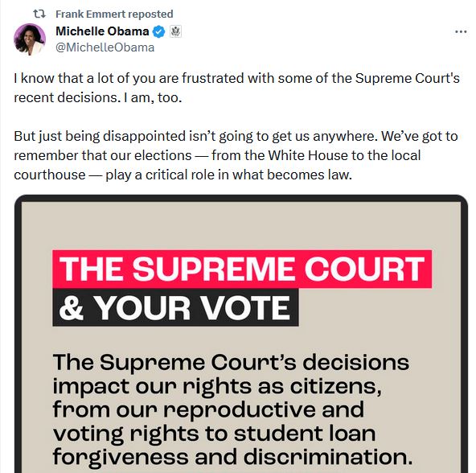The height and width of the screenshot is (473, 476).
Task: Click the paragraph starting "But just being disappointed"
Action: (x=236, y=155)
